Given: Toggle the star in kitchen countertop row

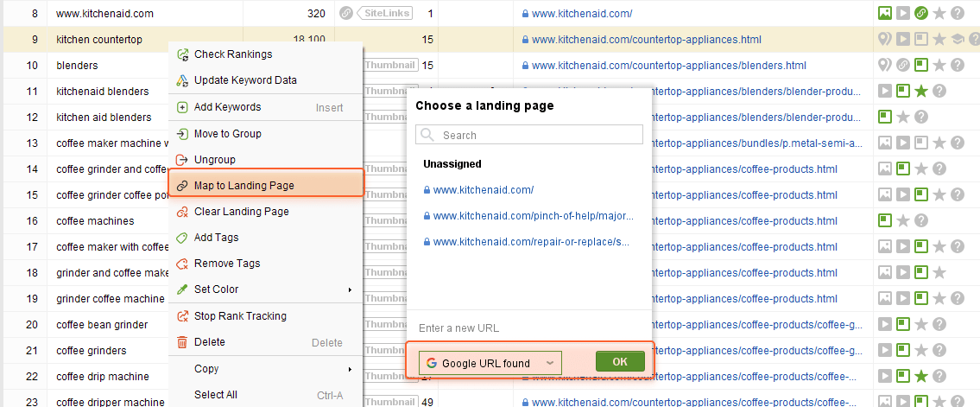Looking at the screenshot, I should [939, 40].
